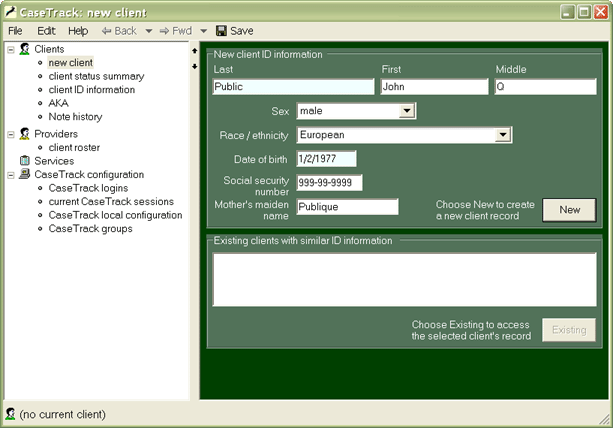Click the CaseTrack configuration computer icon
Screen dimensions: 613x428
tap(25, 174)
